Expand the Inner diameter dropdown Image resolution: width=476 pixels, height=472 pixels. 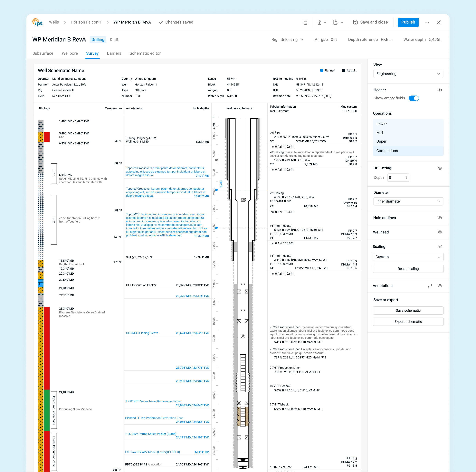(x=408, y=201)
